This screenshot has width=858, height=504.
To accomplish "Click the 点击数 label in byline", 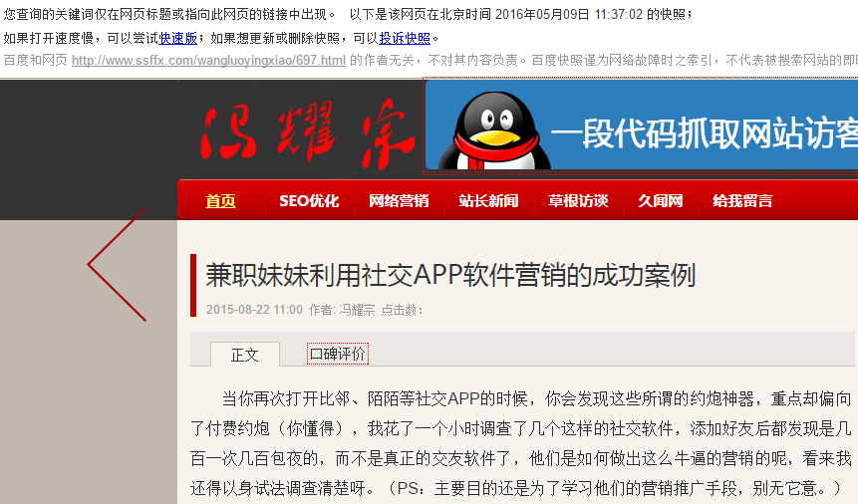I will point(402,310).
